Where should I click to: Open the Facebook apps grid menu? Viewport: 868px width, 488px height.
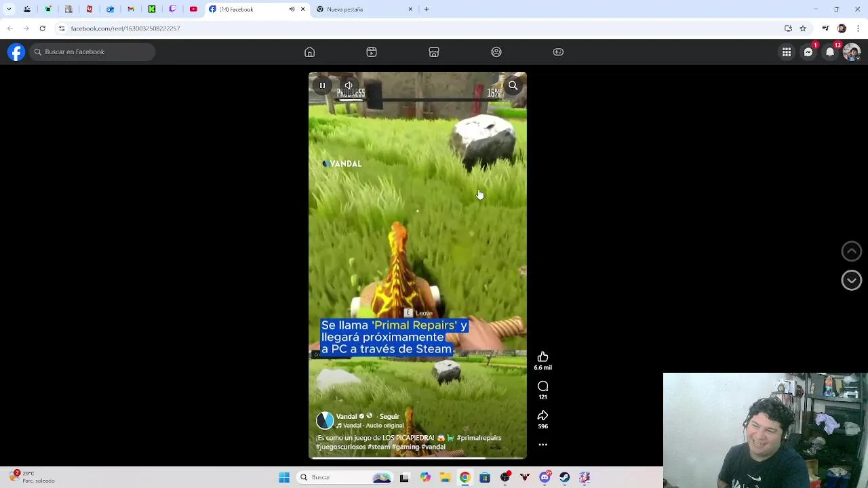click(x=787, y=52)
